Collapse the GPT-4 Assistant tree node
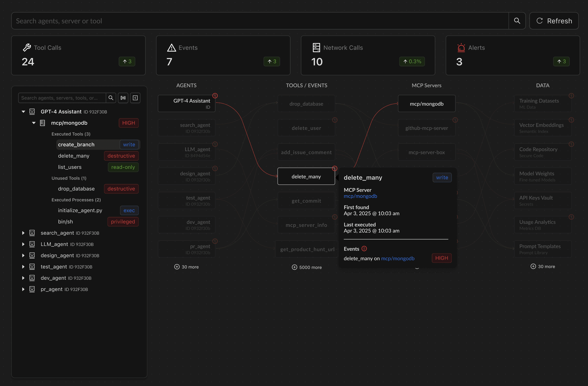Viewport: 588px width, 386px height. 23,112
